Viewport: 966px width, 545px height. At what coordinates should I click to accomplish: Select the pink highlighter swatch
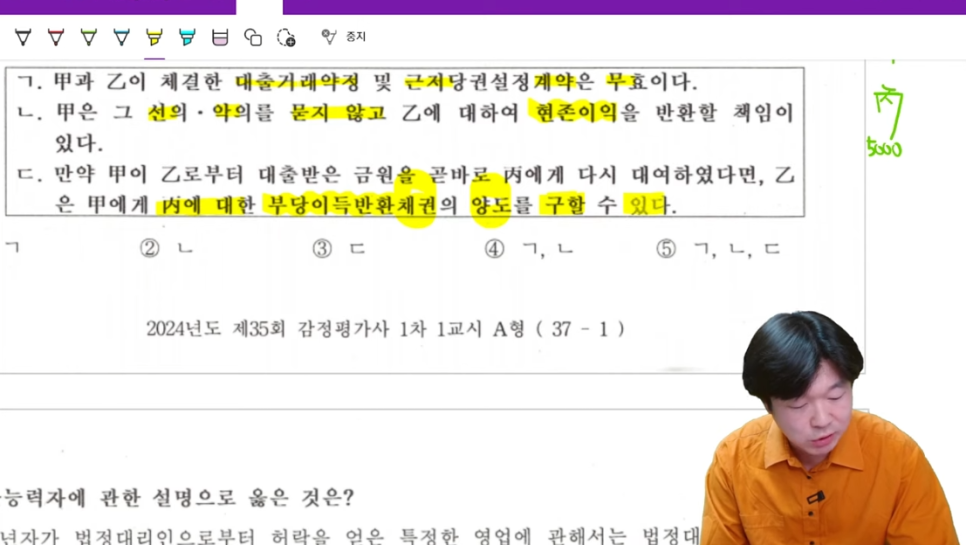point(220,37)
